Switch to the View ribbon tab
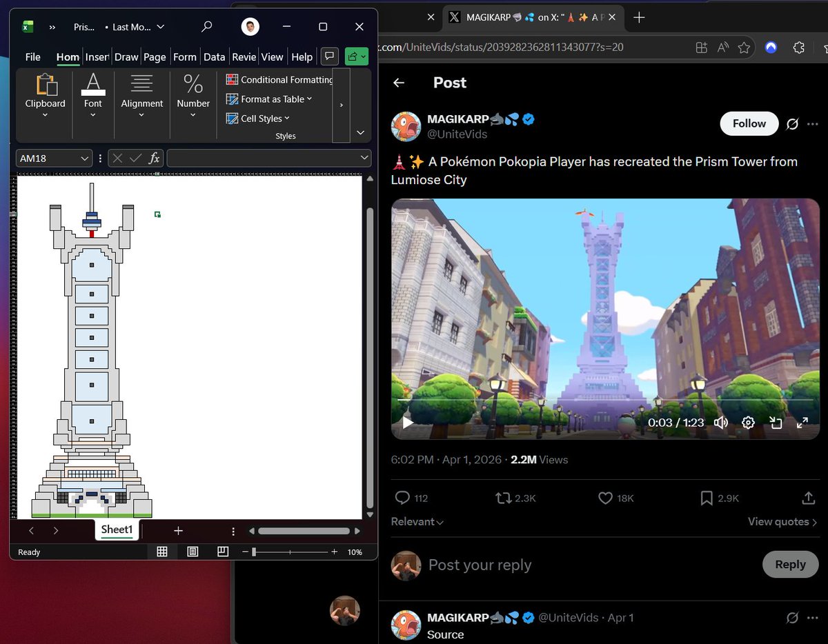828x644 pixels. click(x=273, y=57)
